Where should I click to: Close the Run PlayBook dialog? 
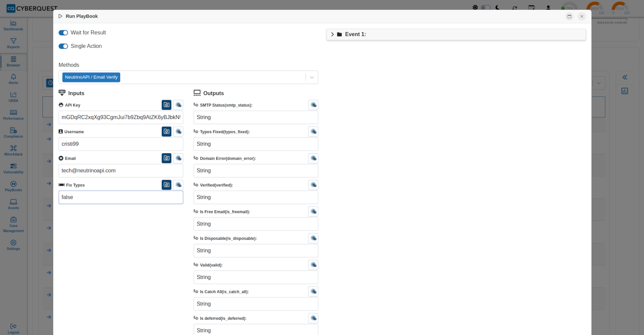click(x=582, y=16)
